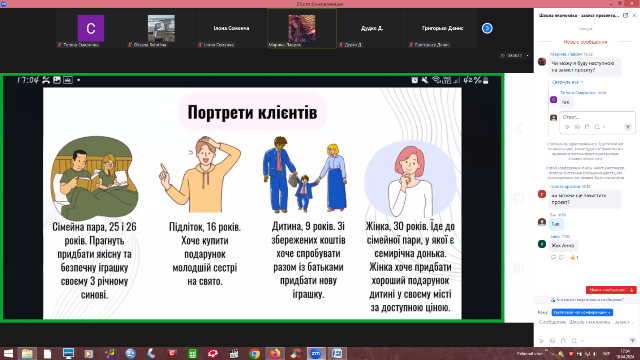The image size is (640, 360).
Task: Toggle thumbs-up reaction on Жук Анна message
Action: (x=574, y=258)
